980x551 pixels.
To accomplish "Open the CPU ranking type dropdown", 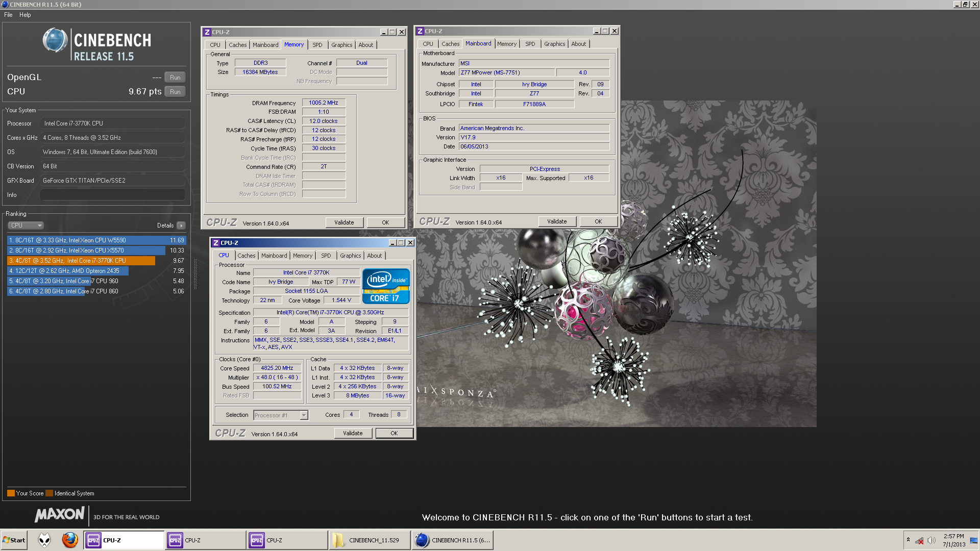I will [x=26, y=226].
